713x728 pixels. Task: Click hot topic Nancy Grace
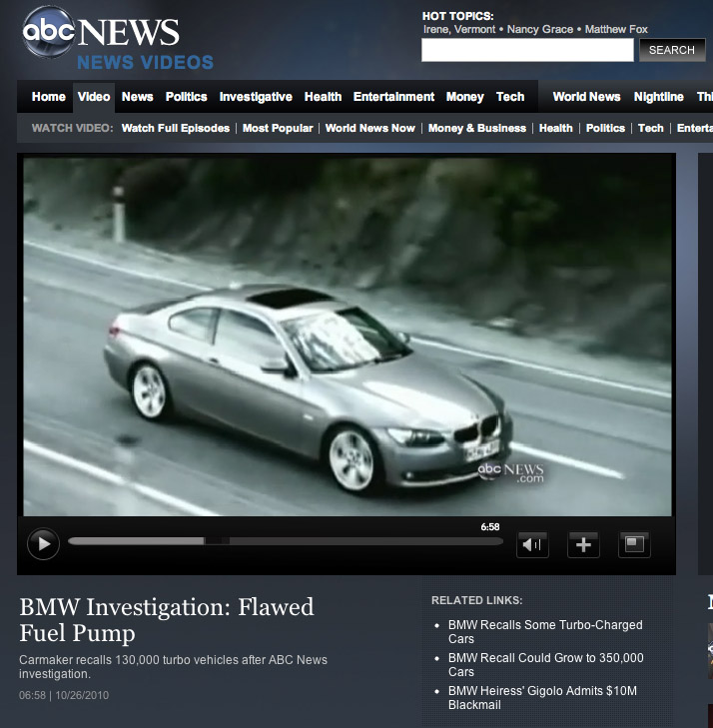point(540,29)
